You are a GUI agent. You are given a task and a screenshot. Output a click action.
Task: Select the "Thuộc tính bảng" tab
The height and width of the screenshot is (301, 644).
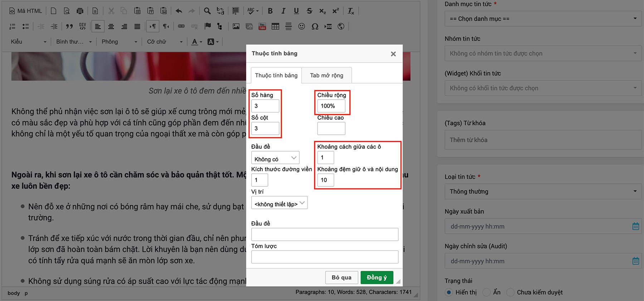click(x=276, y=75)
